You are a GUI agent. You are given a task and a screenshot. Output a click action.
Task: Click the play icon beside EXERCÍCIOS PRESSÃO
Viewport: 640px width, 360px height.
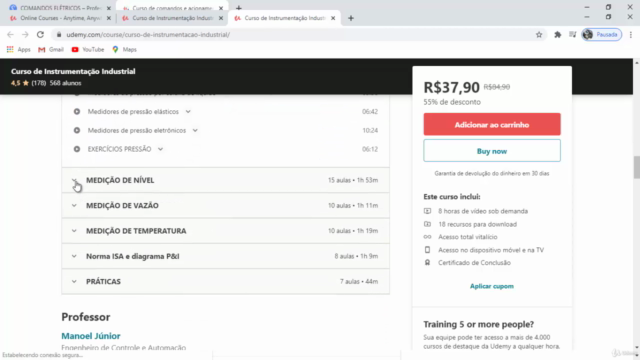pyautogui.click(x=77, y=149)
